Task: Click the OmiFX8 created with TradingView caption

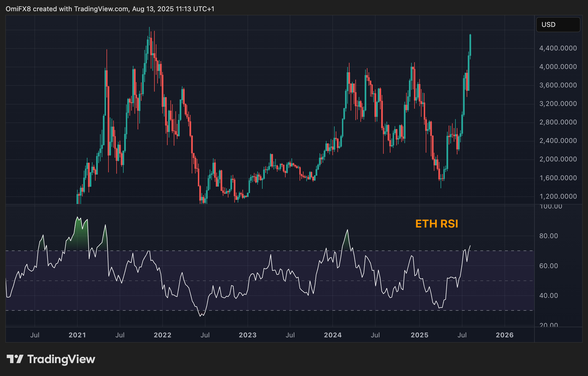Action: point(110,9)
